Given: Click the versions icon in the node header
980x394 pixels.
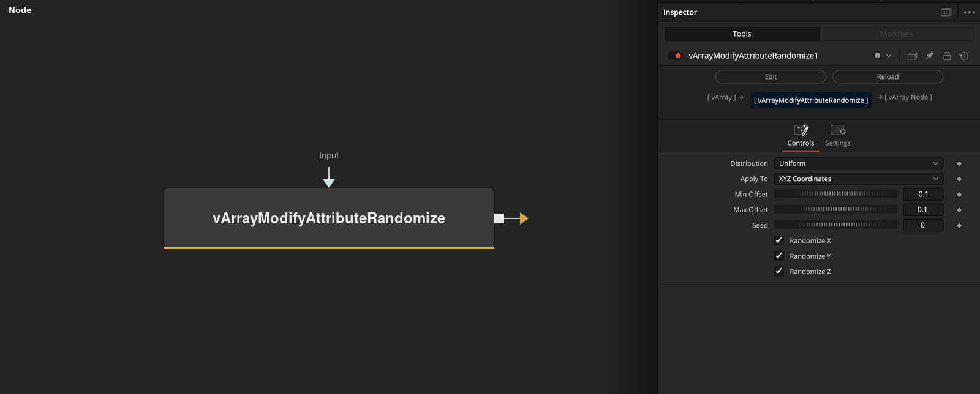Looking at the screenshot, I should tap(912, 56).
